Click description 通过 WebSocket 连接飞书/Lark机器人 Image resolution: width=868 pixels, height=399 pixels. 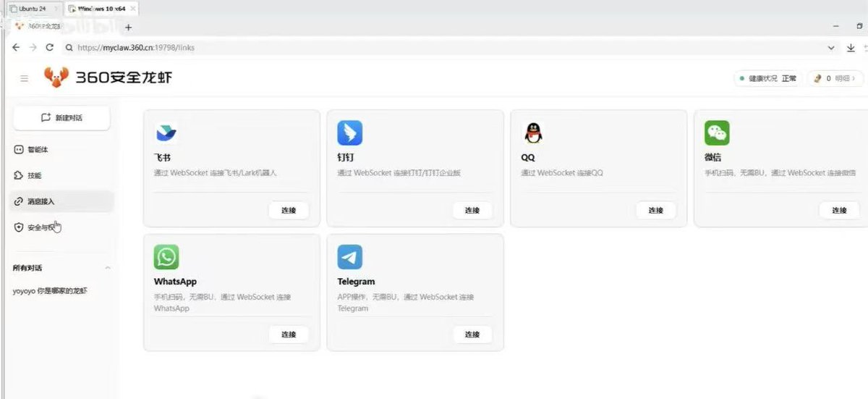[x=216, y=173]
